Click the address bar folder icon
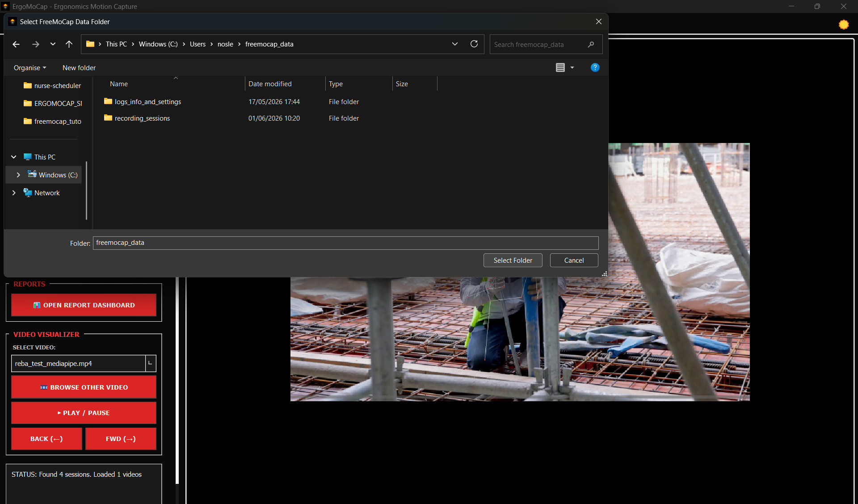Screen dimensions: 858x504 pyautogui.click(x=90, y=44)
